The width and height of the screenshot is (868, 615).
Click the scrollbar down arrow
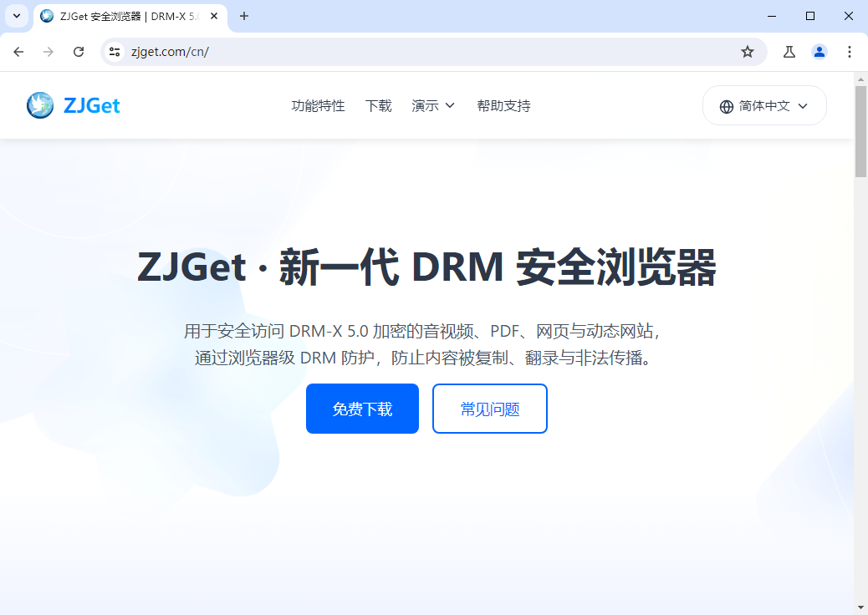pos(860,609)
